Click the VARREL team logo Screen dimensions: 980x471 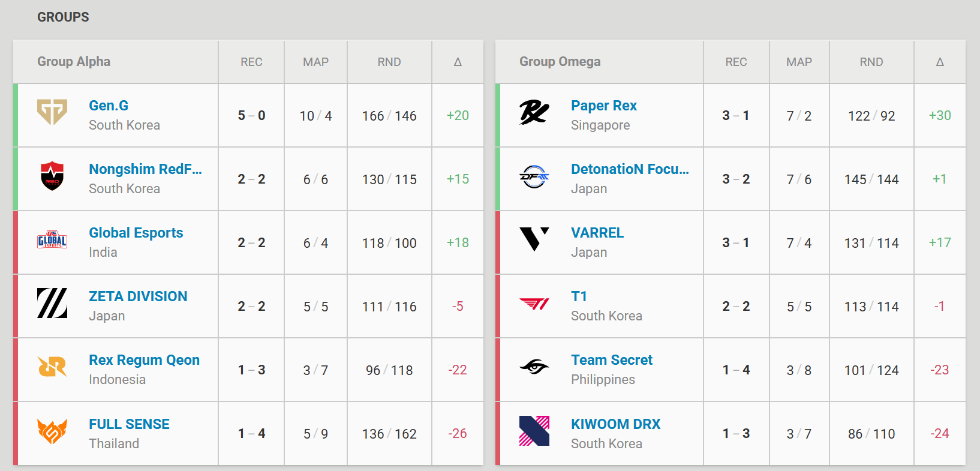pyautogui.click(x=534, y=239)
